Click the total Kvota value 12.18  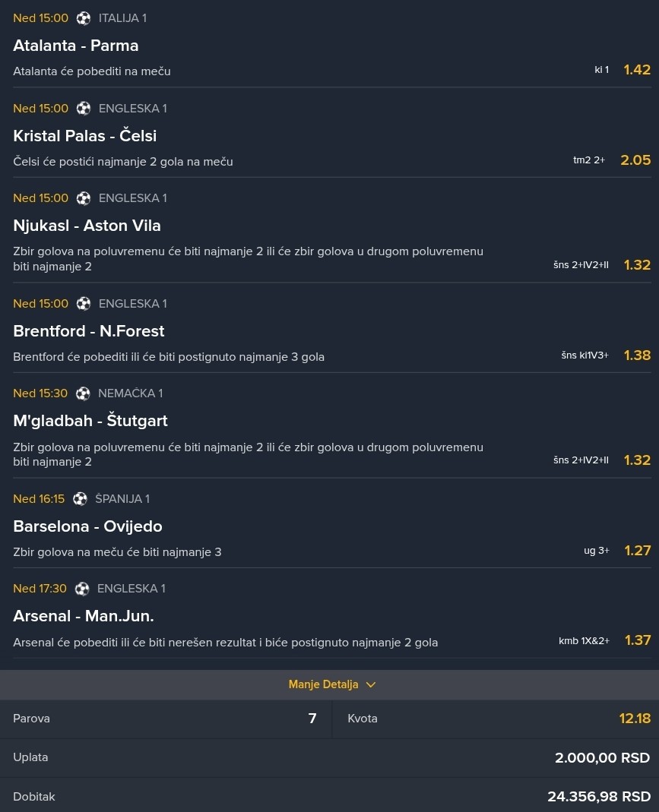635,719
